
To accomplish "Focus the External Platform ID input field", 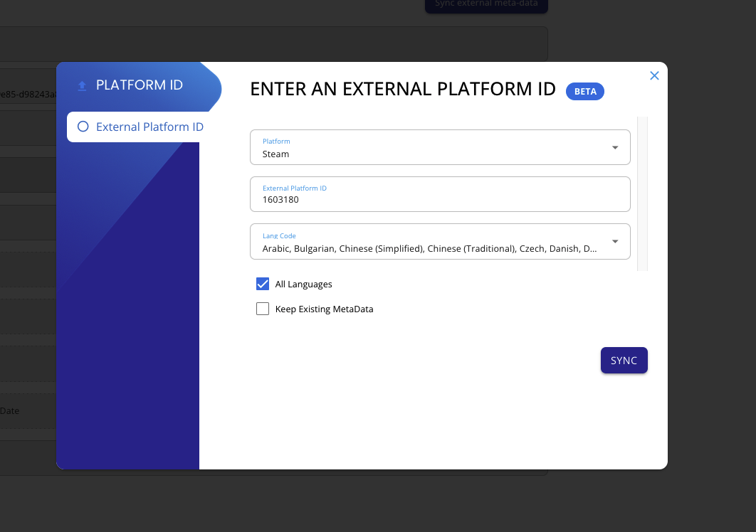I will pos(440,194).
